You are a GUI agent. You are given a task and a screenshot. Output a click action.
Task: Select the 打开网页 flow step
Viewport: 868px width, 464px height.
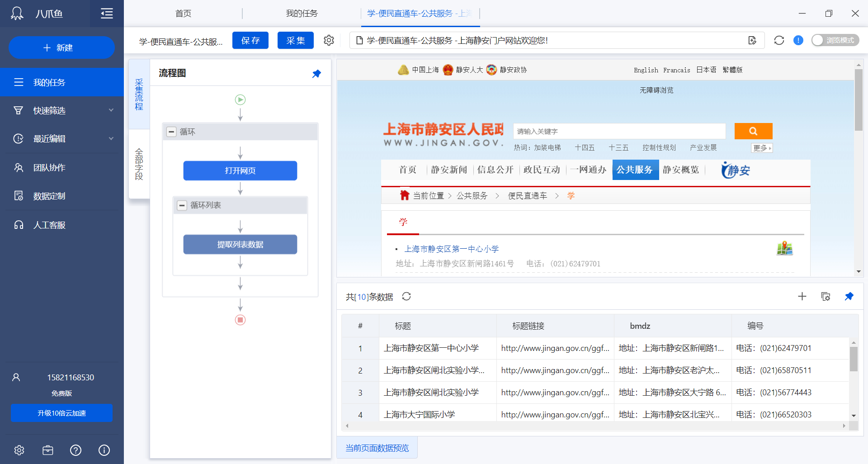click(x=240, y=170)
